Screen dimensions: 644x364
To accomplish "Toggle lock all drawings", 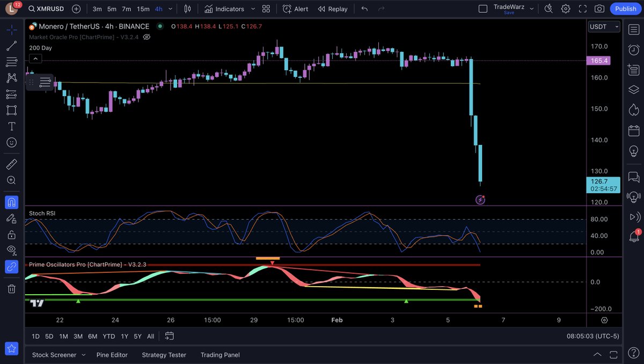I will (11, 235).
